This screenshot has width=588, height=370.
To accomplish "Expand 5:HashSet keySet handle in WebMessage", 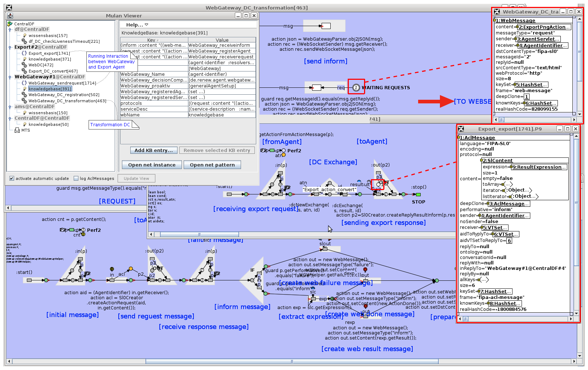I will point(514,85).
